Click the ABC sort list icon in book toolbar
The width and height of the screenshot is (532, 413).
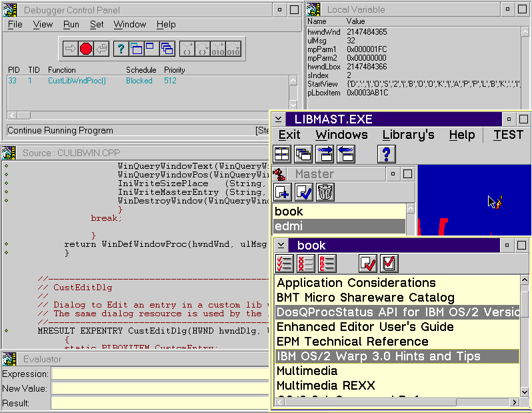coord(327,264)
